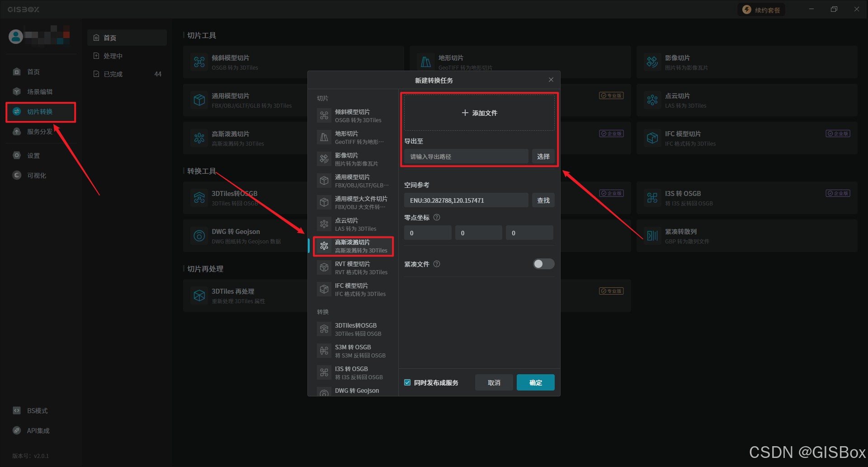Screen dimensions: 868x467
Task: Open 切片转换 in the left sidebar
Action: point(40,112)
